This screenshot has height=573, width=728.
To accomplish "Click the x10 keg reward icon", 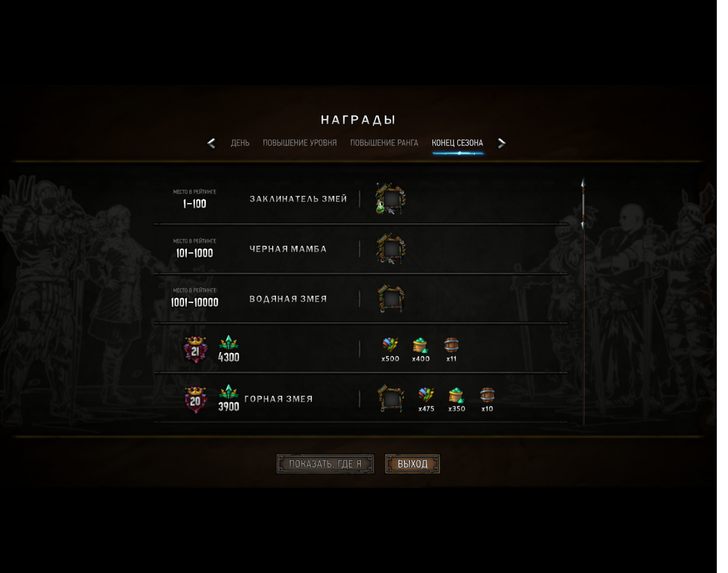I will point(487,395).
